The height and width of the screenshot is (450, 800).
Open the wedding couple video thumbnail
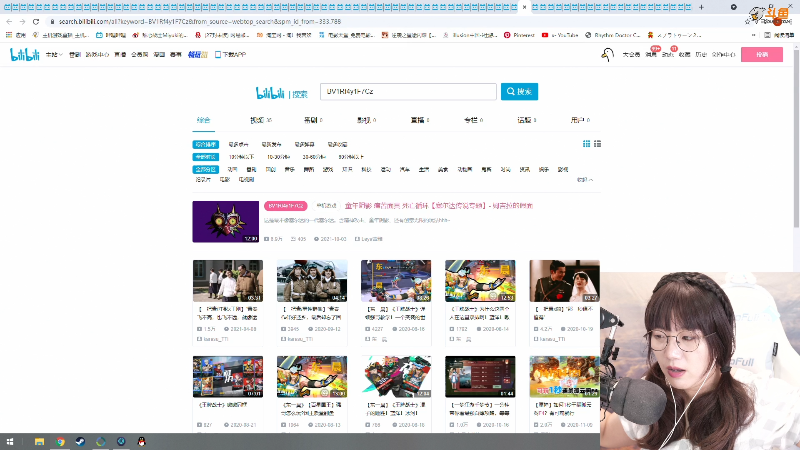(x=564, y=281)
